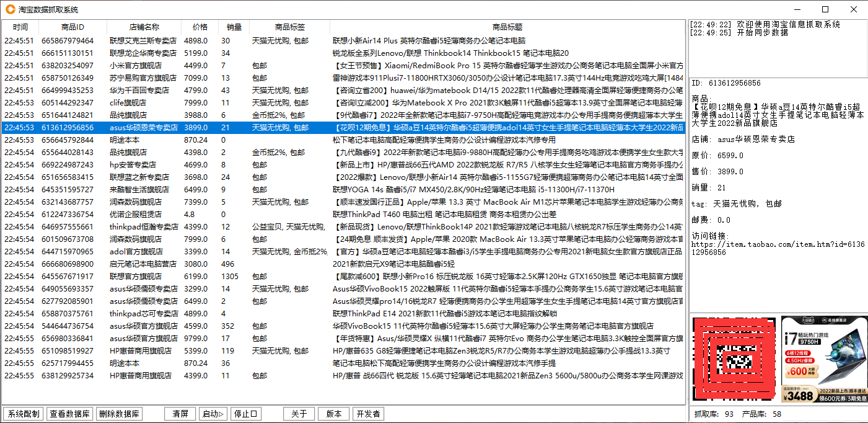Image resolution: width=868 pixels, height=423 pixels.
Task: Select the row with price 9799.0
Action: (343, 338)
